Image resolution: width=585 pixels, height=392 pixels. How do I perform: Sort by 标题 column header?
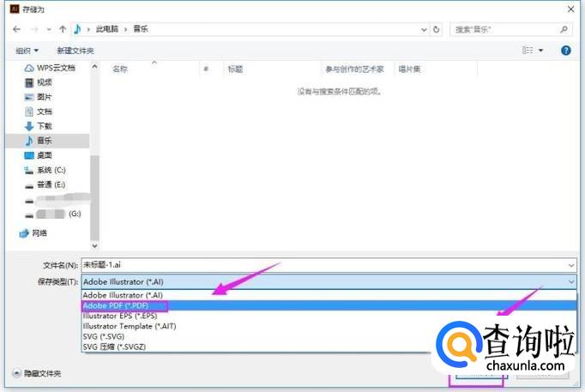point(235,69)
